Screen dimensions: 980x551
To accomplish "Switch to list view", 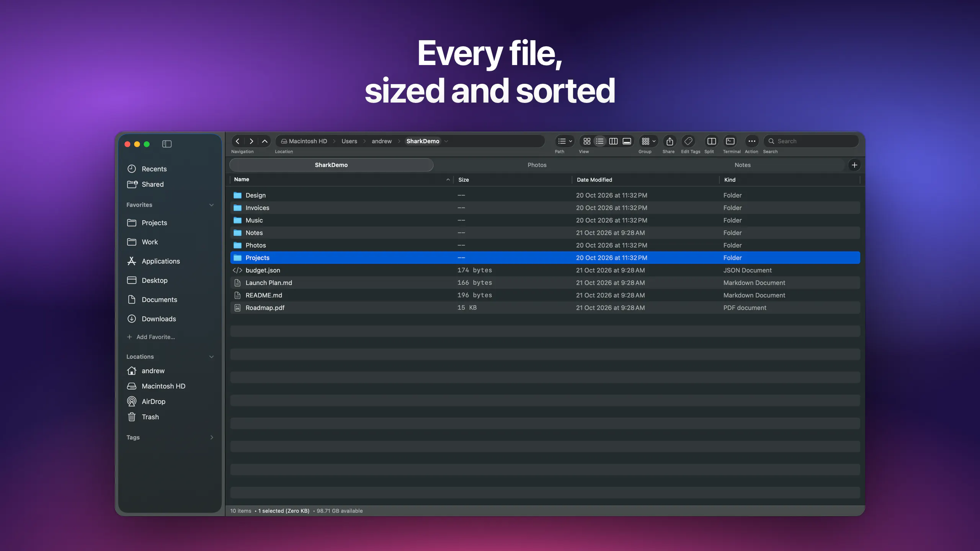I will (x=600, y=141).
